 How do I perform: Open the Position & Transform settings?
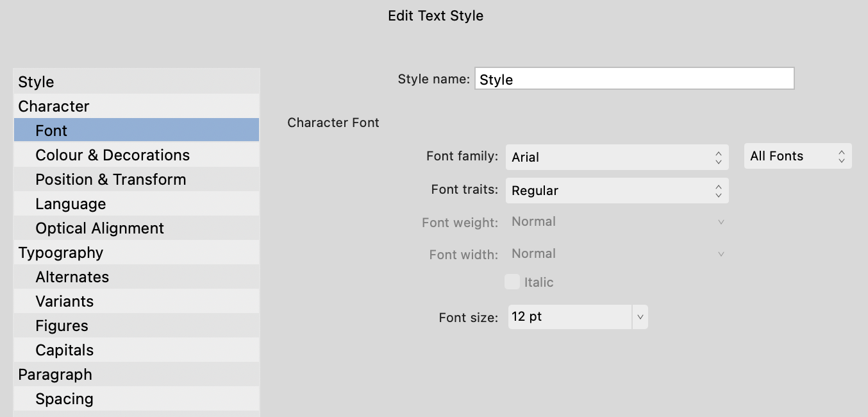[x=110, y=179]
